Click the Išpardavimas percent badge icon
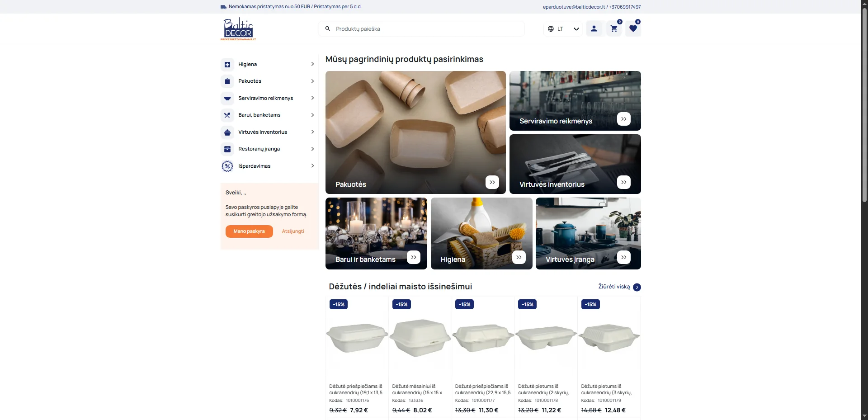 (x=227, y=166)
